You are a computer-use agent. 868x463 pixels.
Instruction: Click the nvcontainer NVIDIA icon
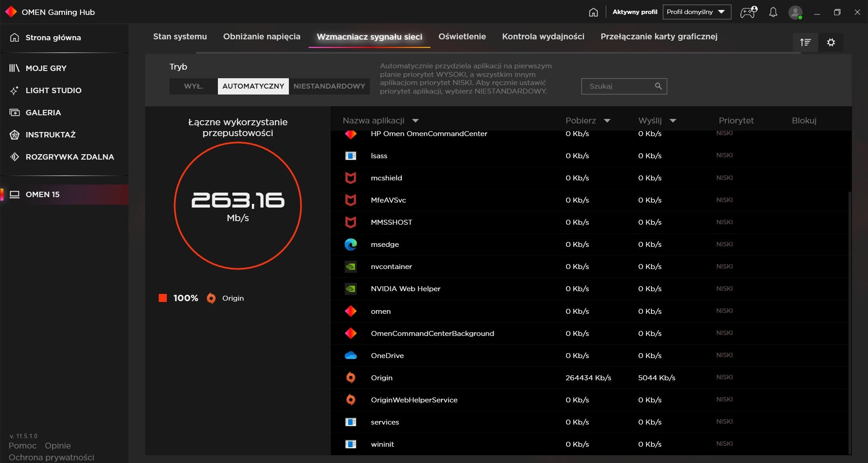click(351, 267)
